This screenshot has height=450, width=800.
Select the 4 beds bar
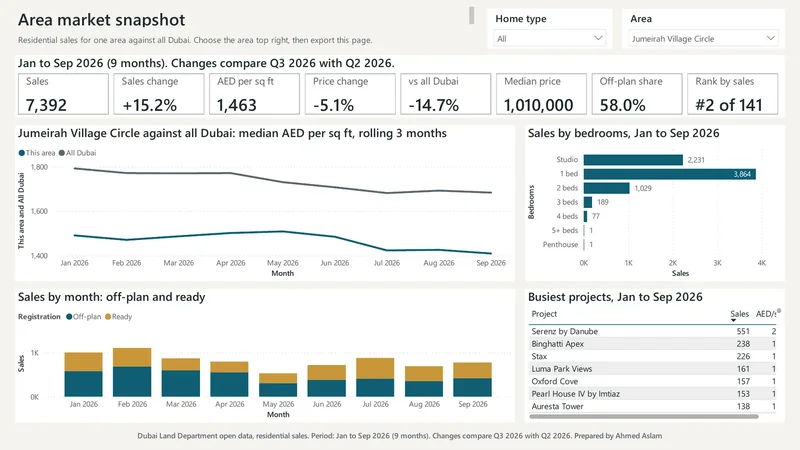pos(585,216)
